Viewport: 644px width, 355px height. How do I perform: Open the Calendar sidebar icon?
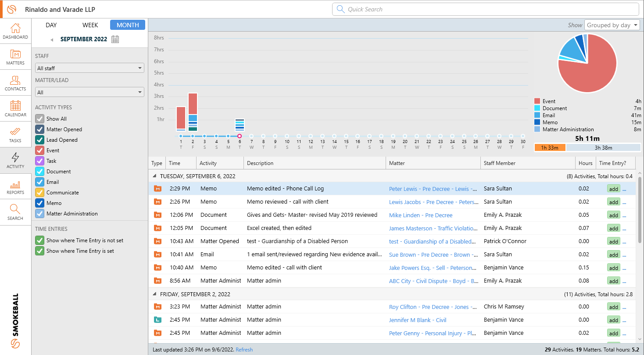click(15, 109)
